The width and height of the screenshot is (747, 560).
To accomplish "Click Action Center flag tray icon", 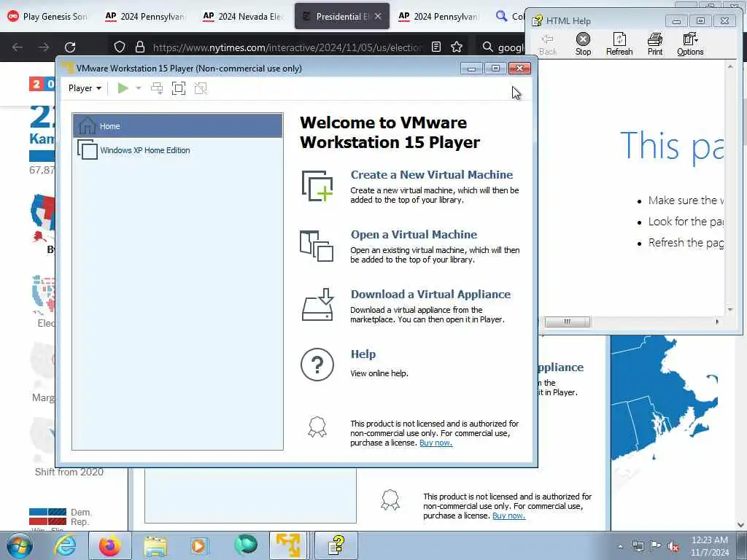I will (656, 546).
